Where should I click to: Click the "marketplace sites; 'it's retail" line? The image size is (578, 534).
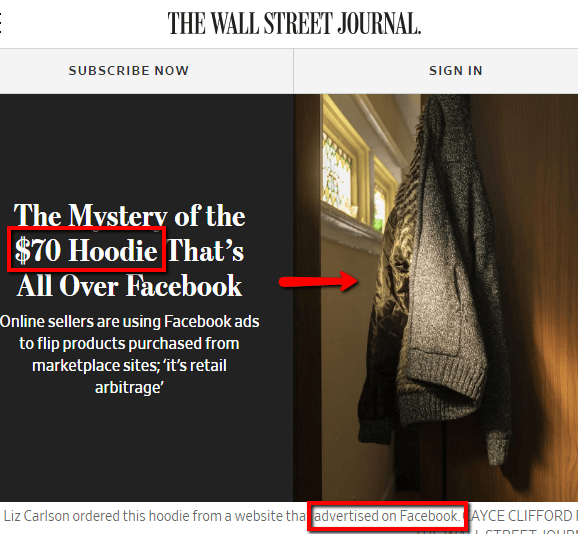129,366
